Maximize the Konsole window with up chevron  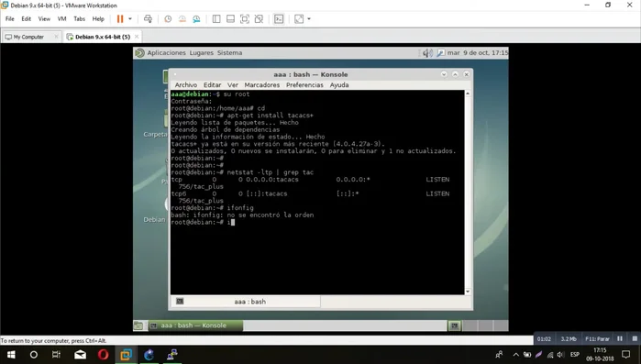(x=455, y=74)
